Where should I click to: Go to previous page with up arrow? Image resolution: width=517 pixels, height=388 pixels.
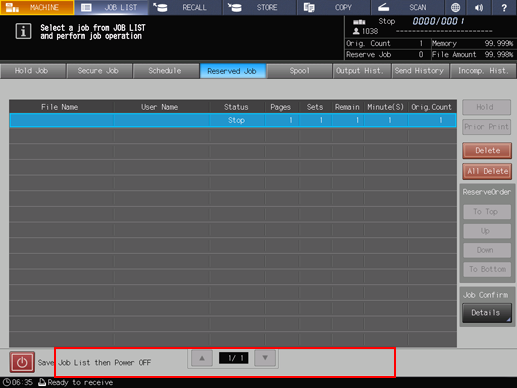(202, 358)
